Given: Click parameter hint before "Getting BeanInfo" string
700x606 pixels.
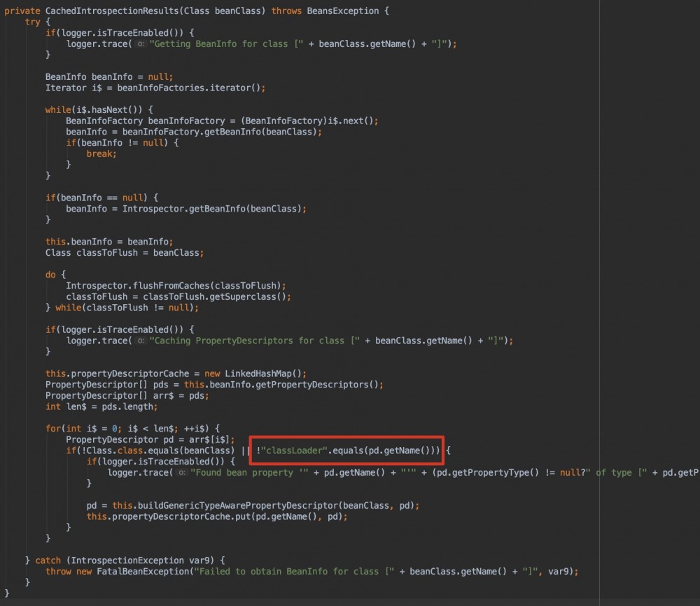Looking at the screenshot, I should pyautogui.click(x=141, y=44).
